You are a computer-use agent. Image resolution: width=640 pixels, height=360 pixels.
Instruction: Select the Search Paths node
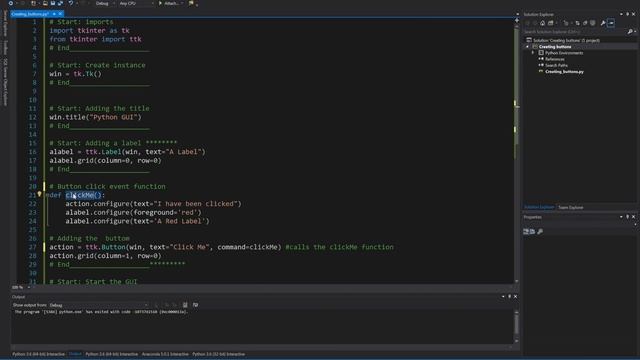tap(556, 65)
